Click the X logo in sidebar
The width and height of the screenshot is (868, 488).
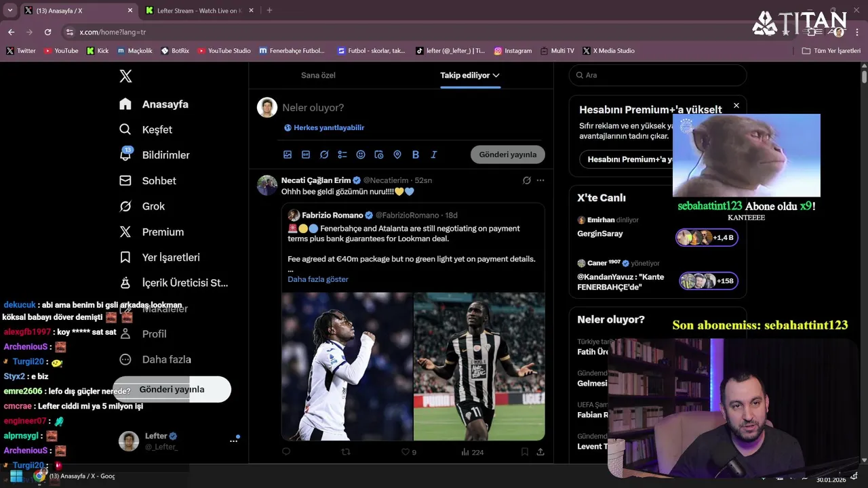tap(125, 77)
